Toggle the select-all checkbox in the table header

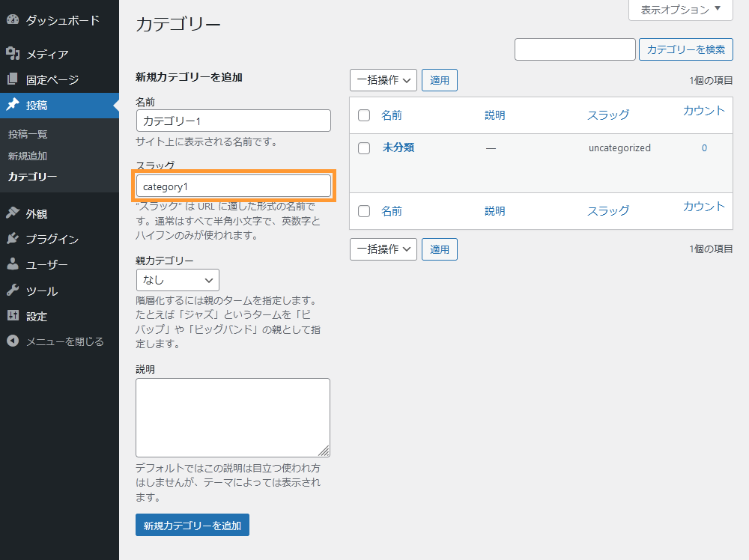[364, 115]
